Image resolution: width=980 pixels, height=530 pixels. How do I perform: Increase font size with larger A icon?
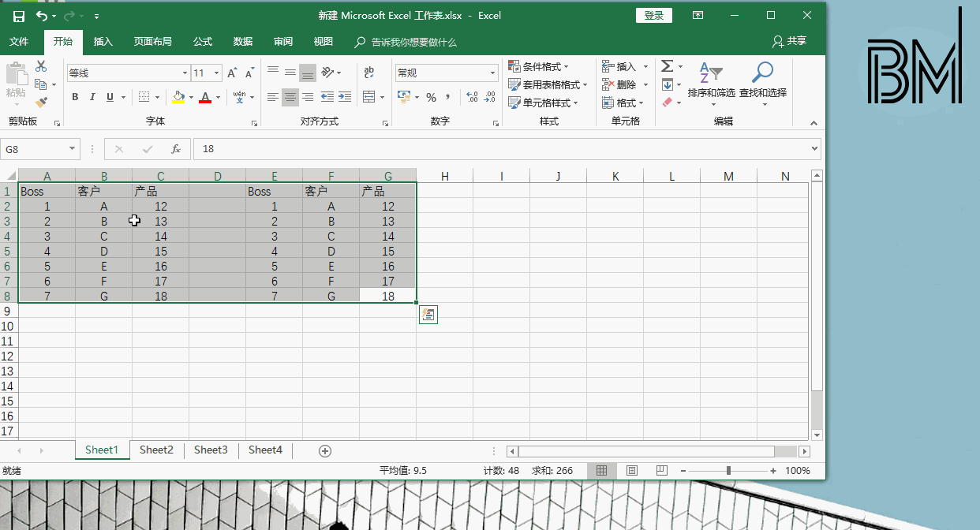[x=232, y=73]
